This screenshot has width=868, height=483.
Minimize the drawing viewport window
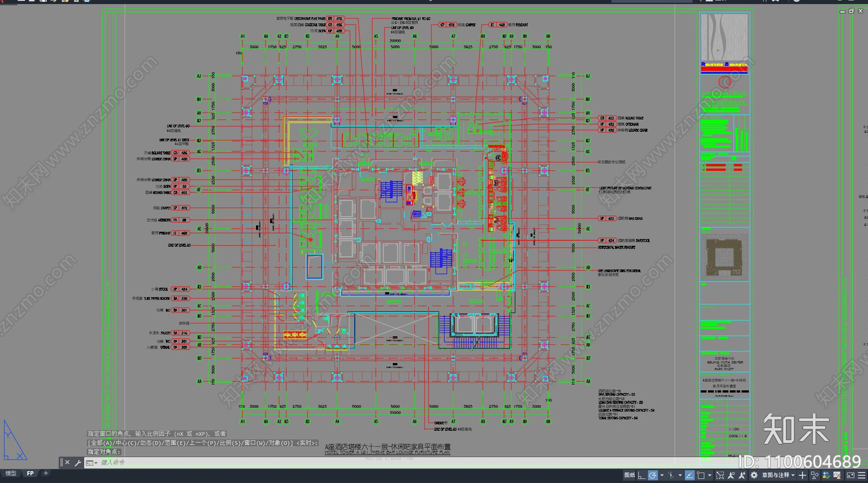point(843,11)
